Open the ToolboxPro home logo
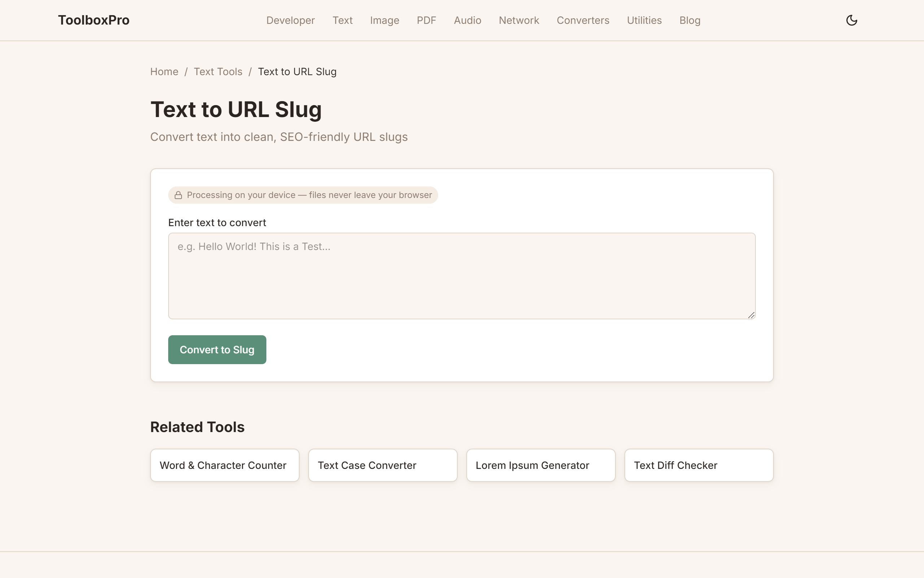 point(93,20)
